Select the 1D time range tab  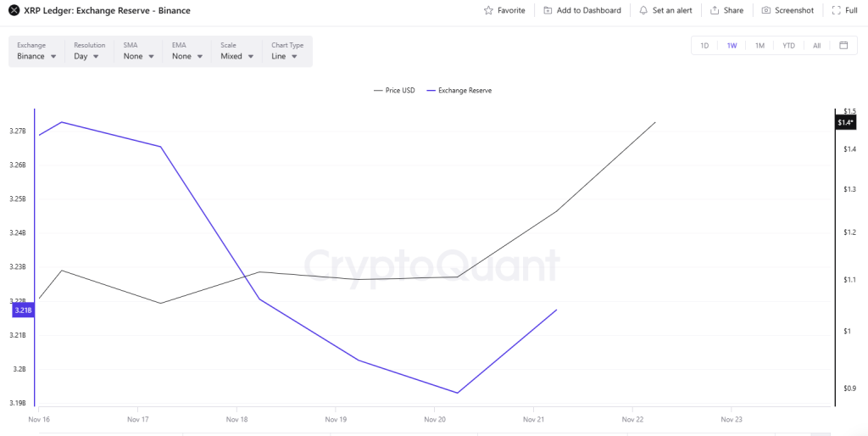704,46
